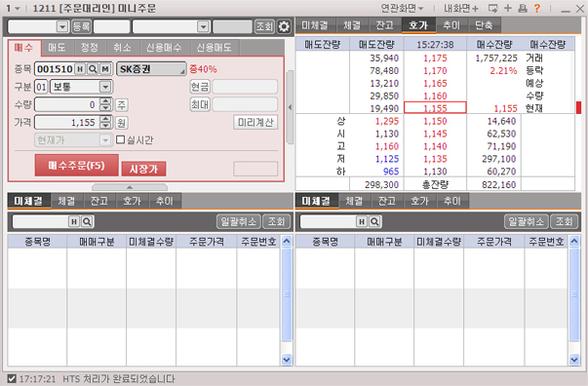Click 일괄취소 in the left pending panel
Viewport: 588px width, 386px height.
(239, 221)
